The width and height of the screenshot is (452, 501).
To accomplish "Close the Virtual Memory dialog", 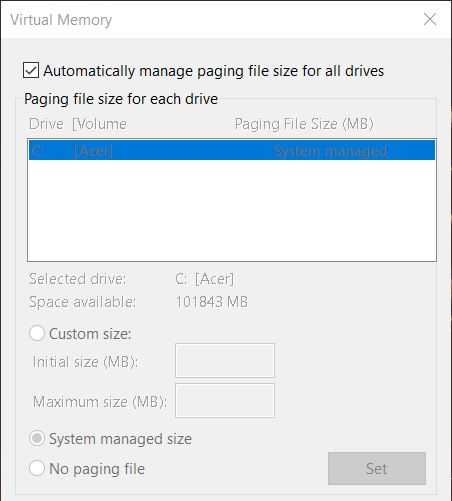I will click(430, 19).
